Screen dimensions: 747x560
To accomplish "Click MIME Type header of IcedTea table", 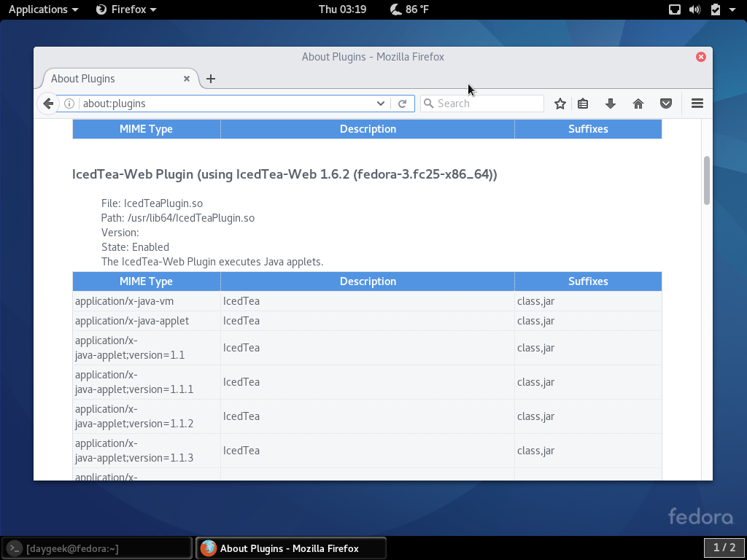I will click(146, 281).
